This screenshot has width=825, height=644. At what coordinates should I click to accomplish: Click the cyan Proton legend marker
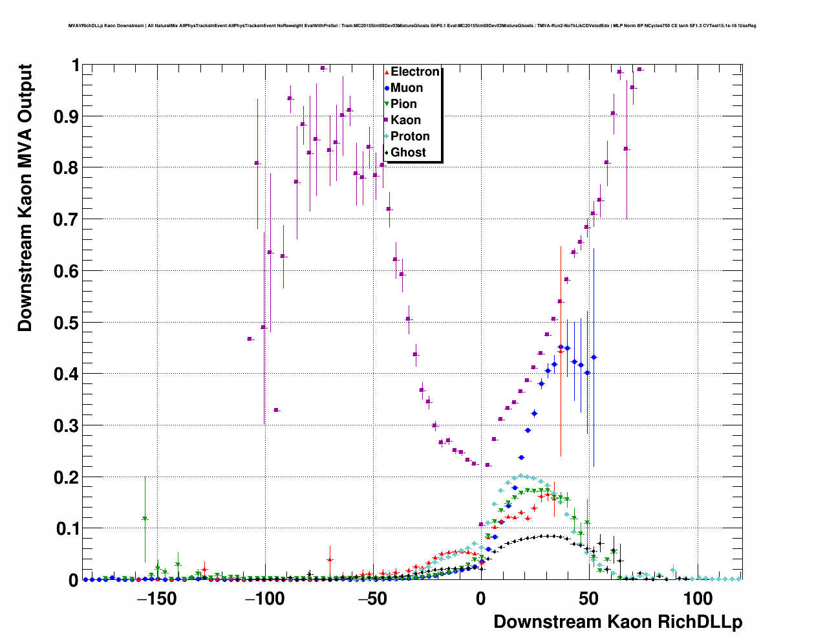[387, 136]
